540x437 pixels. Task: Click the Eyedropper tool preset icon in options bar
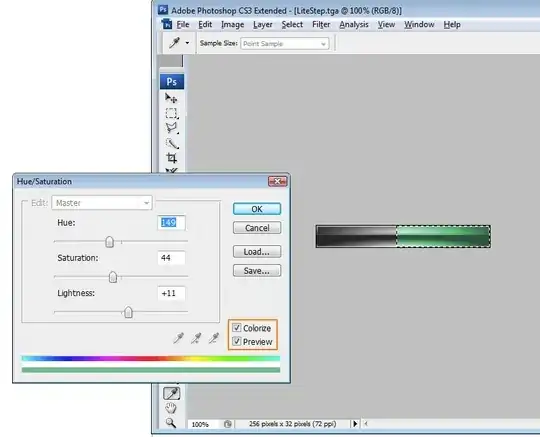pos(175,43)
